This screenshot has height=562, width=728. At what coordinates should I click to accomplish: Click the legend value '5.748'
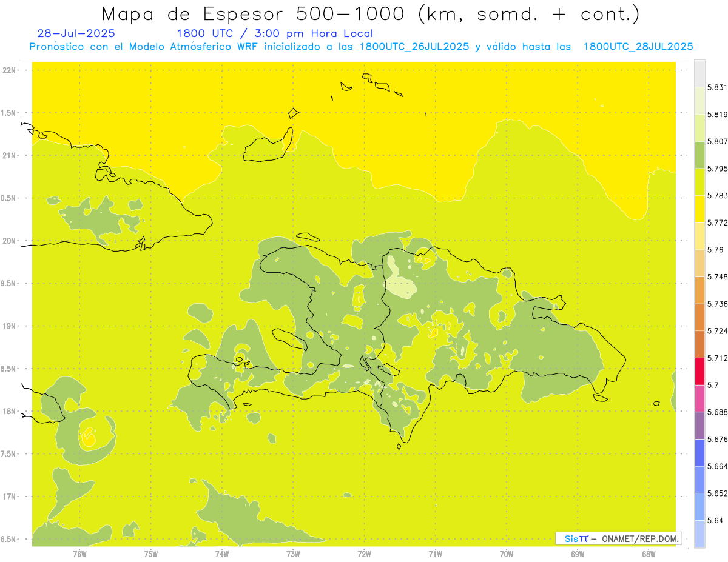coord(718,276)
